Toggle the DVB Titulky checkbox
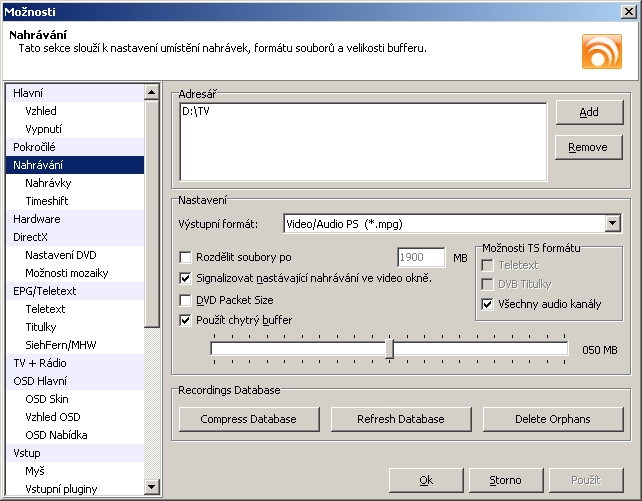Image resolution: width=642 pixels, height=501 pixels. pyautogui.click(x=487, y=284)
